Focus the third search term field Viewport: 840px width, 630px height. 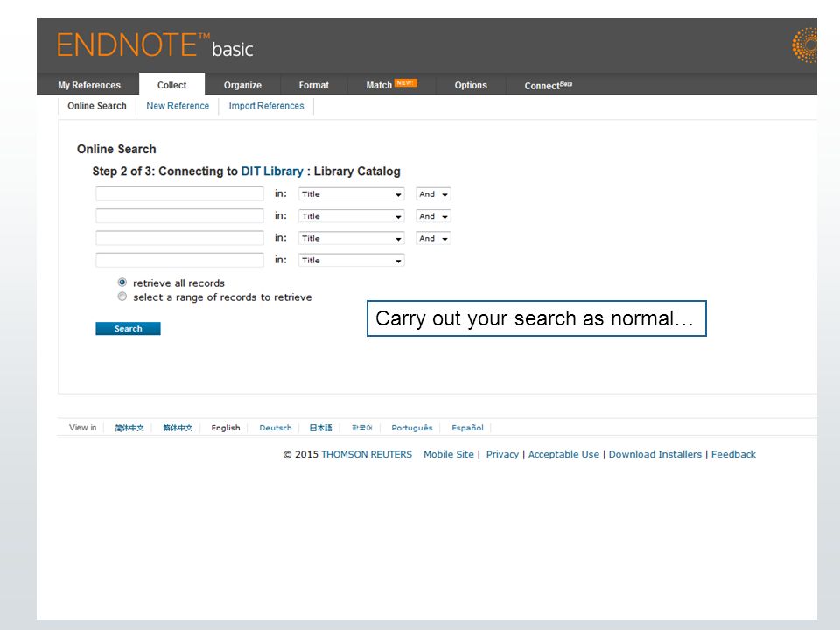click(x=179, y=238)
